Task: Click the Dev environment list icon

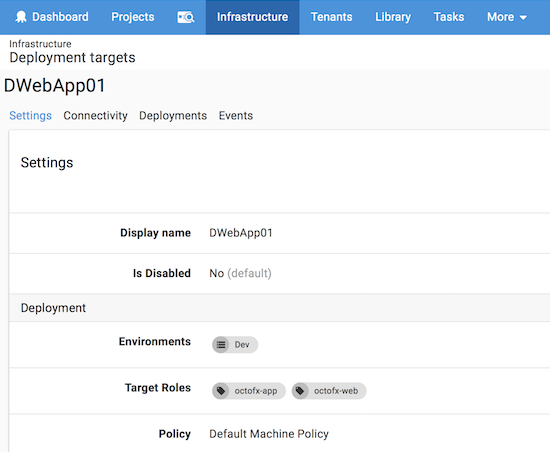Action: (x=221, y=345)
